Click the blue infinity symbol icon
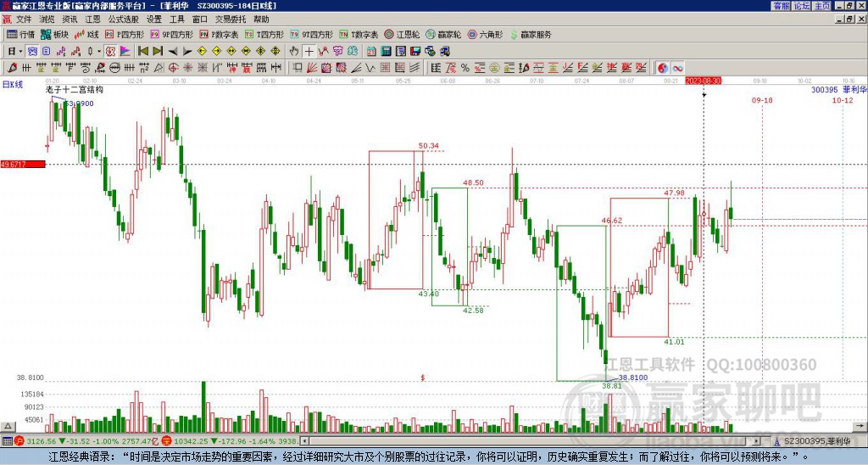868x465 pixels. [677, 68]
